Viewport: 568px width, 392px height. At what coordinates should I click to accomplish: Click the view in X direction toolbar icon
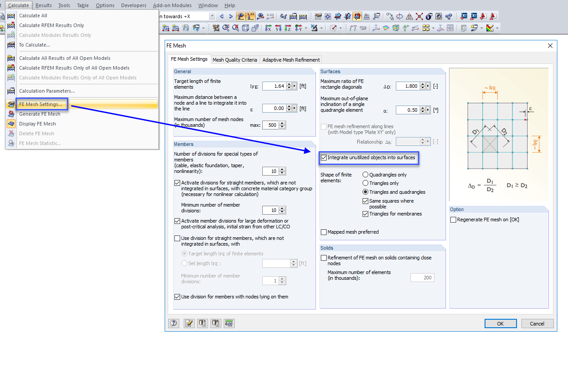click(268, 29)
